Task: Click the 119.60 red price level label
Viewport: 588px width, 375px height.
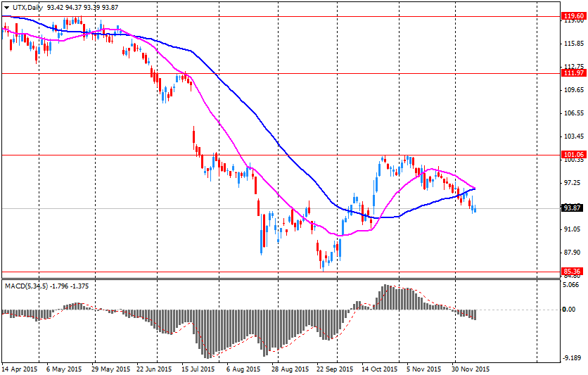Action: [573, 16]
